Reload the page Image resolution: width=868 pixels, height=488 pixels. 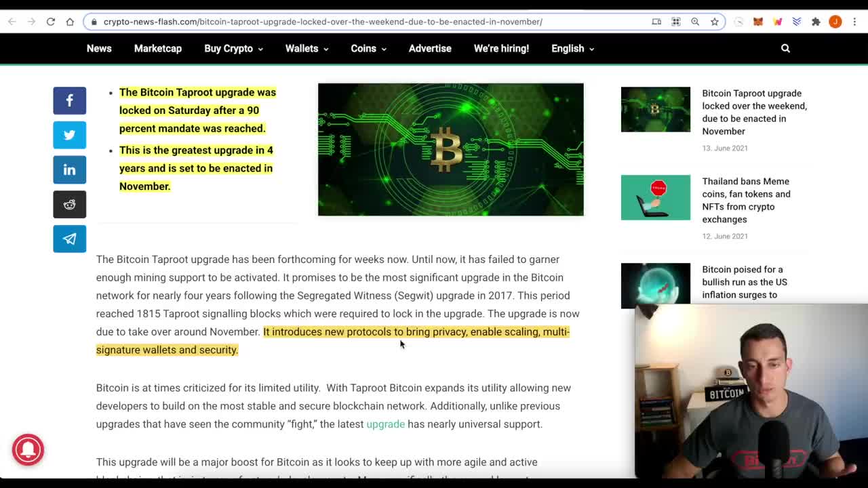(x=51, y=22)
